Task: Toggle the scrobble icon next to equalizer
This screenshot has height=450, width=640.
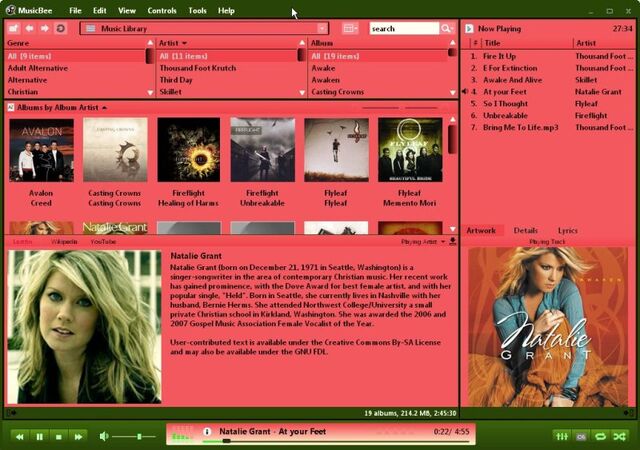Action: point(581,437)
